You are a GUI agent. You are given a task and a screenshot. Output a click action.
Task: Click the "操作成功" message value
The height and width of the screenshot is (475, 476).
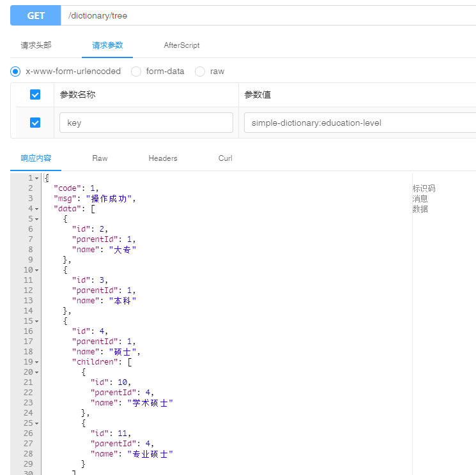109,199
